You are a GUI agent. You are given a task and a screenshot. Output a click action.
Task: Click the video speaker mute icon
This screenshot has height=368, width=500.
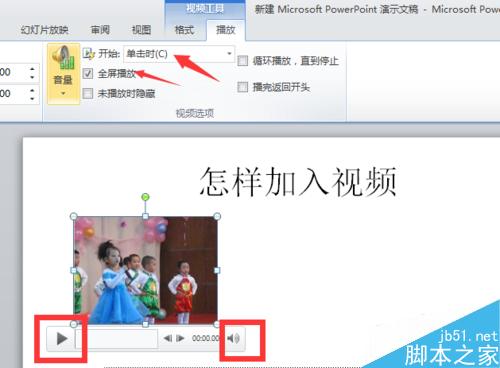[x=234, y=339]
